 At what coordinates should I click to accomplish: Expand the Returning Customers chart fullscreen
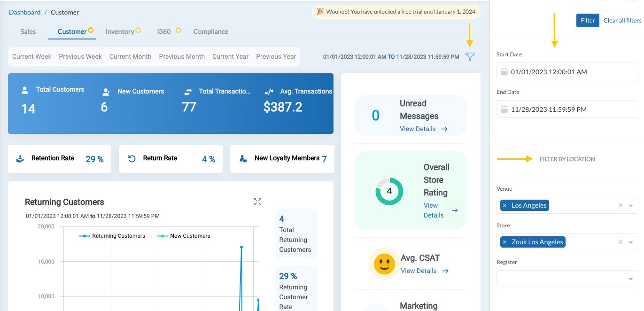(257, 202)
